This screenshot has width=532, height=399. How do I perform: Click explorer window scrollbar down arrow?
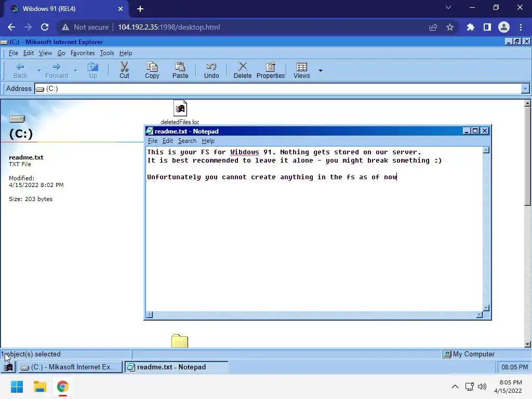point(527,344)
